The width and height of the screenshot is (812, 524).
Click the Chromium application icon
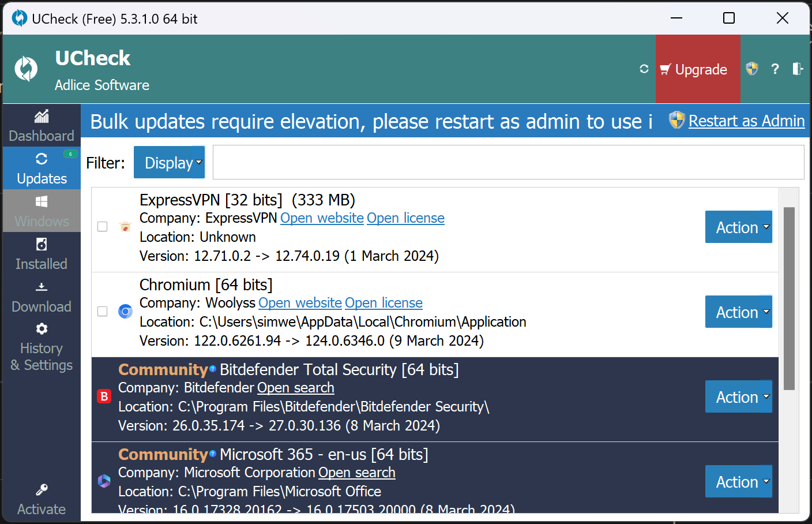tap(125, 312)
